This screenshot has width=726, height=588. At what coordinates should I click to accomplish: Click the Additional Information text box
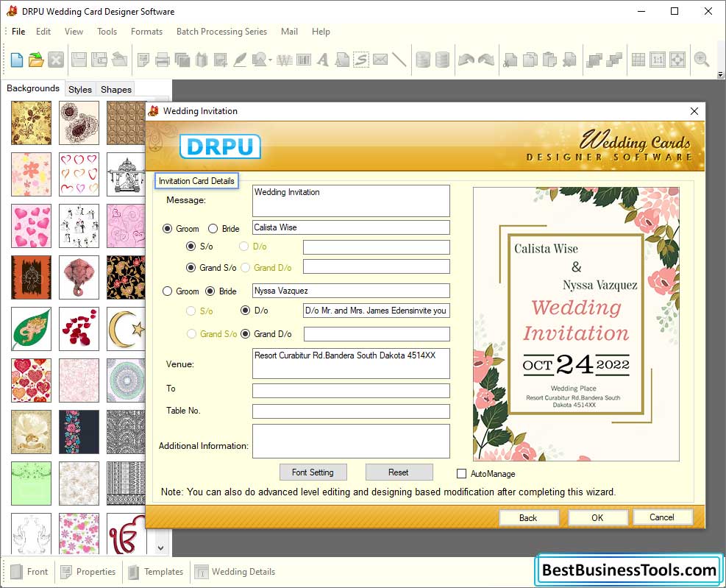pyautogui.click(x=351, y=441)
